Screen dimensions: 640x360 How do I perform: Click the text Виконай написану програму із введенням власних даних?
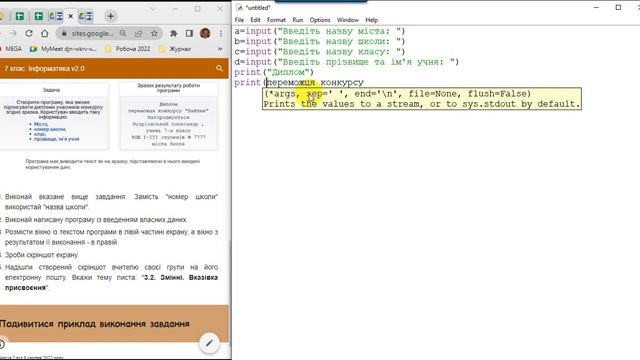click(x=96, y=220)
